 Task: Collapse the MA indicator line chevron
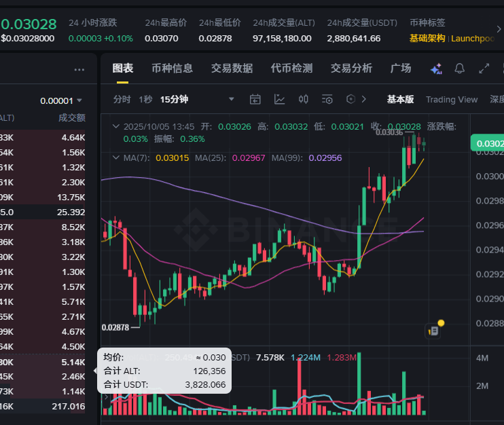click(115, 158)
